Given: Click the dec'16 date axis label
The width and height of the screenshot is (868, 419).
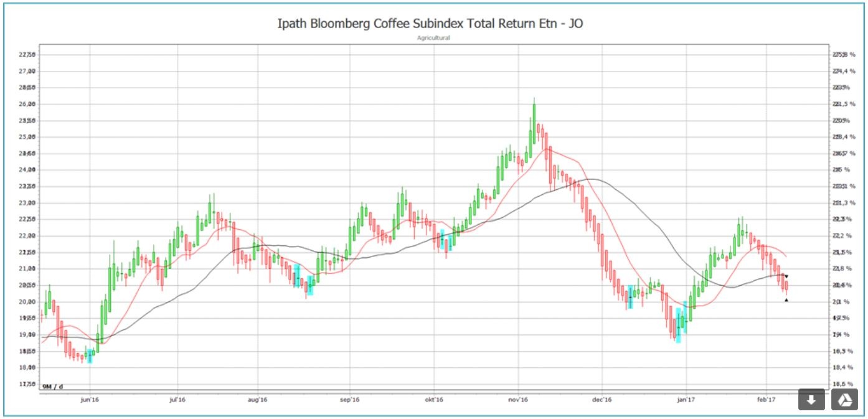Looking at the screenshot, I should [x=603, y=400].
